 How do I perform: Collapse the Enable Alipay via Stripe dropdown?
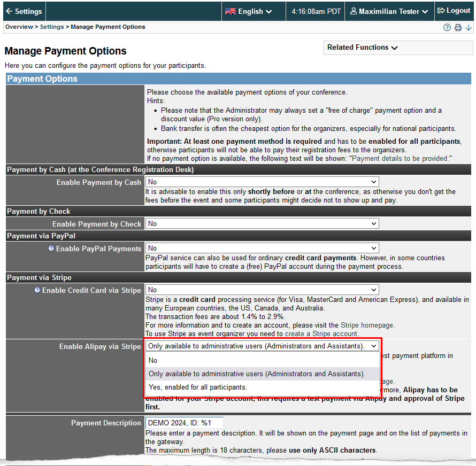[x=262, y=346]
